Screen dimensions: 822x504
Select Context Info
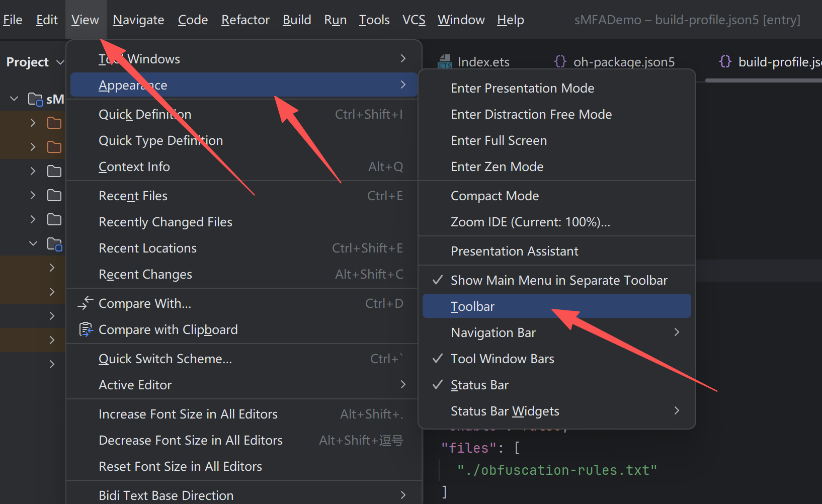(244, 166)
